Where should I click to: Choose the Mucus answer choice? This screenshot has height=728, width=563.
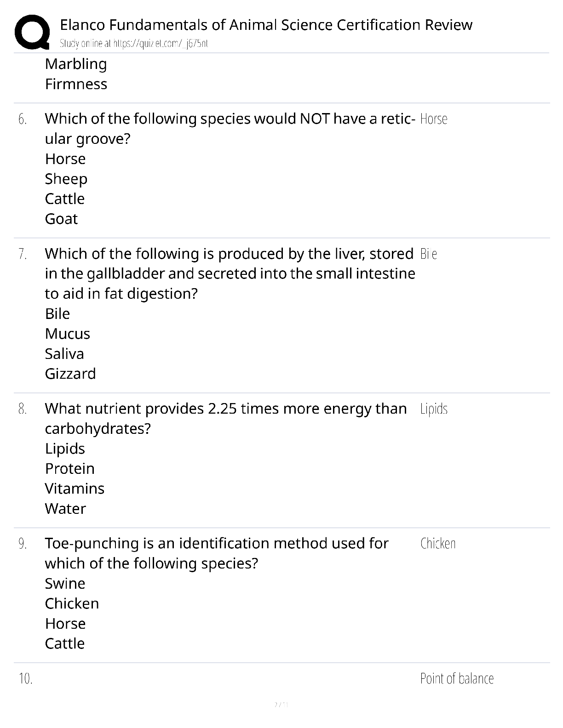tap(68, 334)
